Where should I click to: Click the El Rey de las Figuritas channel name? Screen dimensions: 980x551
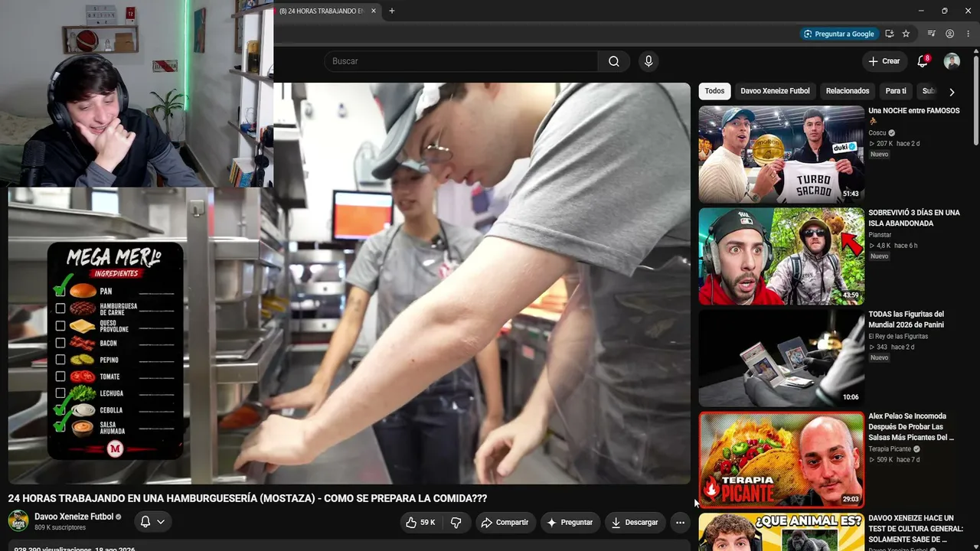click(x=898, y=336)
